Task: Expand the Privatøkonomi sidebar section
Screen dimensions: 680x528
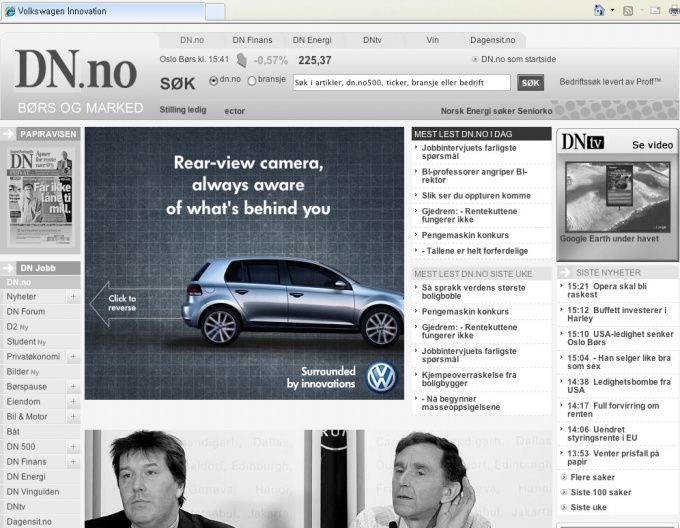Action: click(x=73, y=356)
